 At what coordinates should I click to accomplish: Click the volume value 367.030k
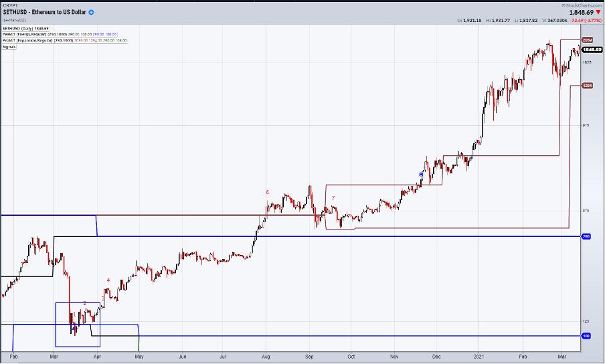pos(558,21)
